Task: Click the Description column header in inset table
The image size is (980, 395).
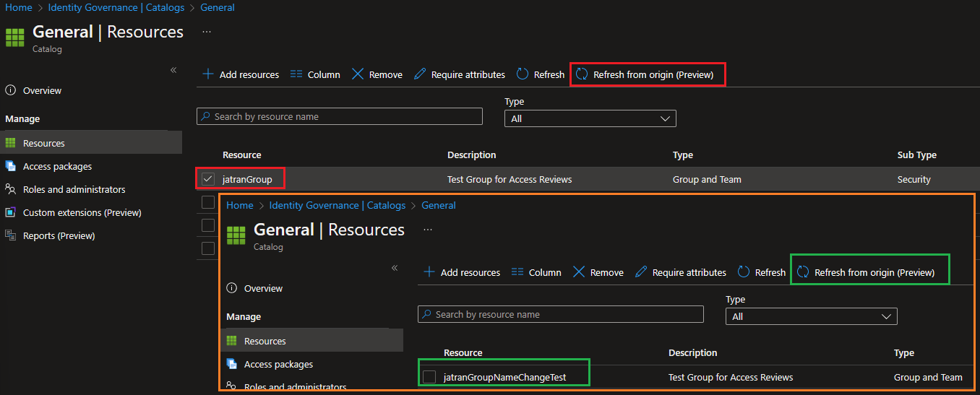Action: (693, 353)
